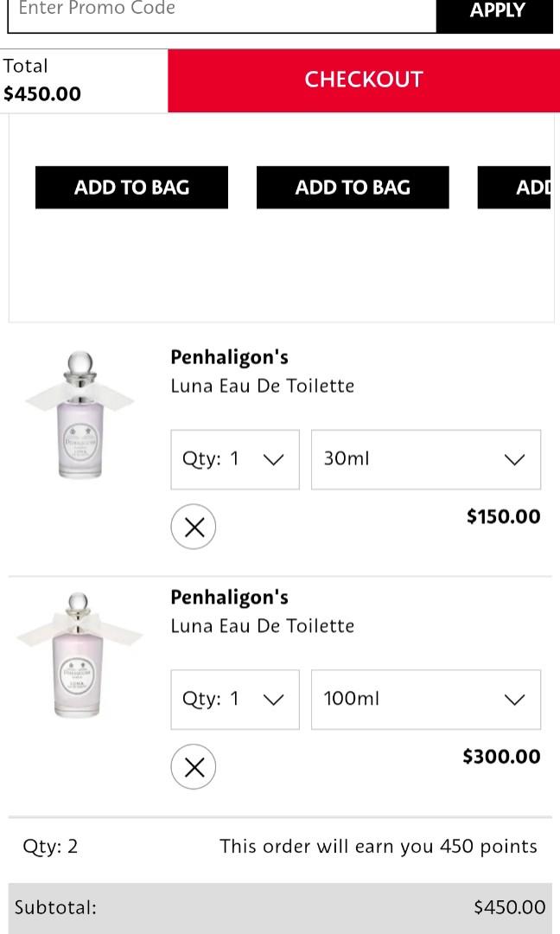Remove the 30ml Luna item using X icon
This screenshot has height=934, width=560.
tap(194, 527)
